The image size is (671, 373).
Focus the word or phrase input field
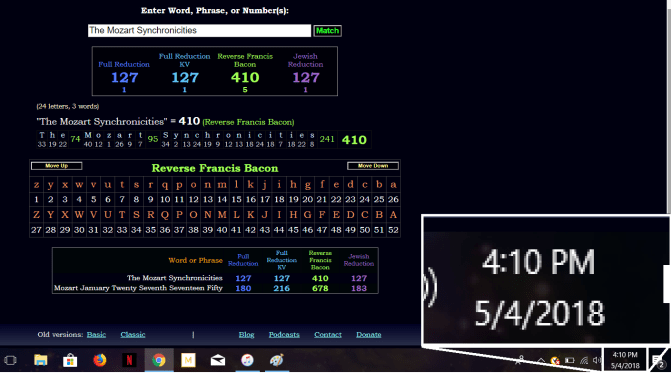tap(199, 30)
